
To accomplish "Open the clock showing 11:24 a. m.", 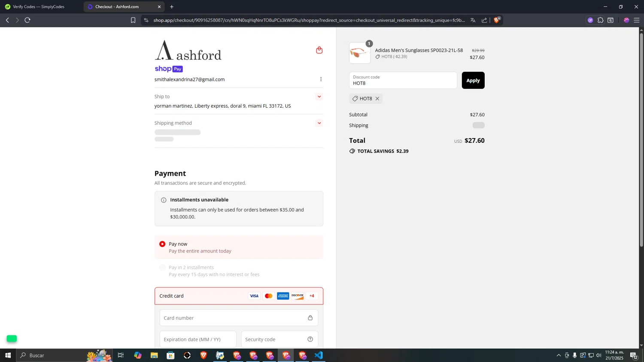I will (614, 356).
